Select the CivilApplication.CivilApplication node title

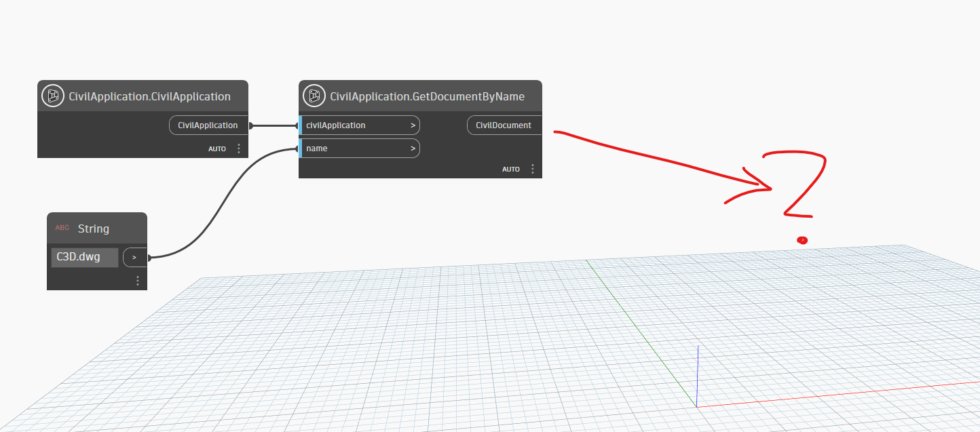(x=150, y=96)
